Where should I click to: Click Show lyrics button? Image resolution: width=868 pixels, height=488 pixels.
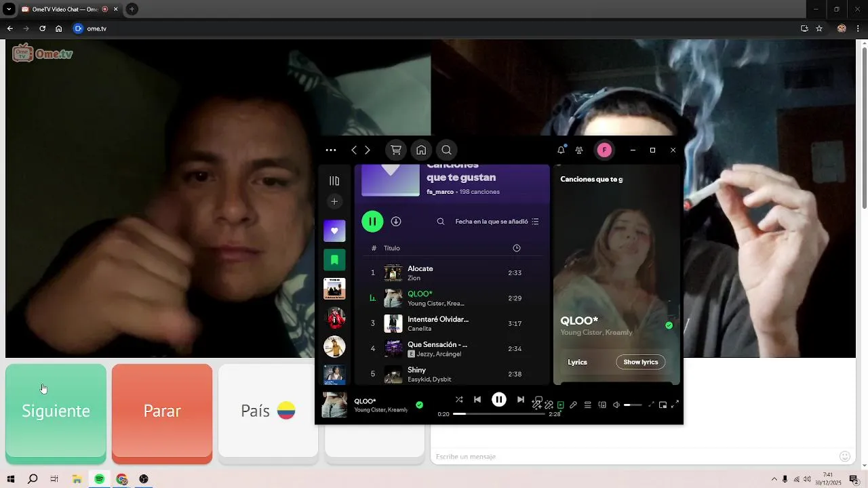click(641, 362)
